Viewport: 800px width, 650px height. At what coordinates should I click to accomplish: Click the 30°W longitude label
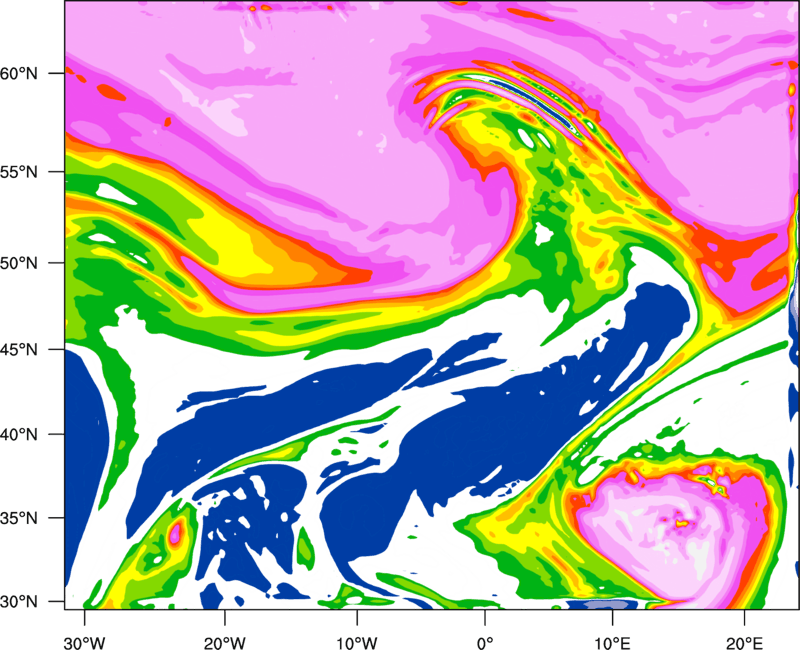pyautogui.click(x=85, y=643)
